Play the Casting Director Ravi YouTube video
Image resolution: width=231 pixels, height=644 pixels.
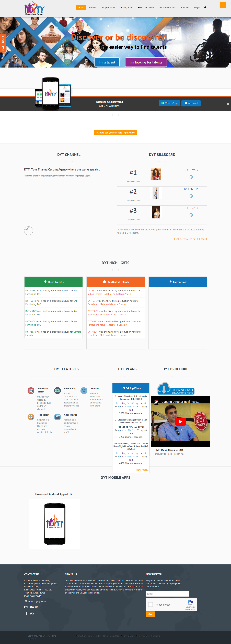coord(180,422)
